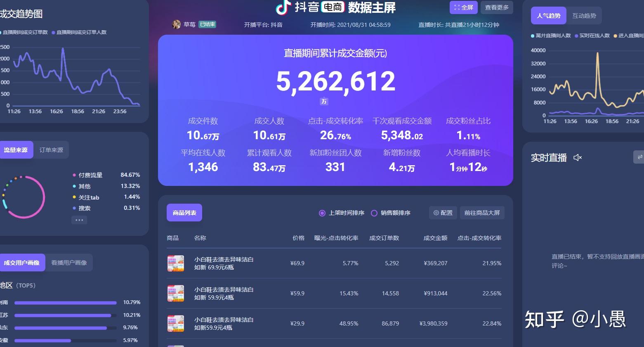Click 平均在线人数 1,346 metric

coord(203,160)
